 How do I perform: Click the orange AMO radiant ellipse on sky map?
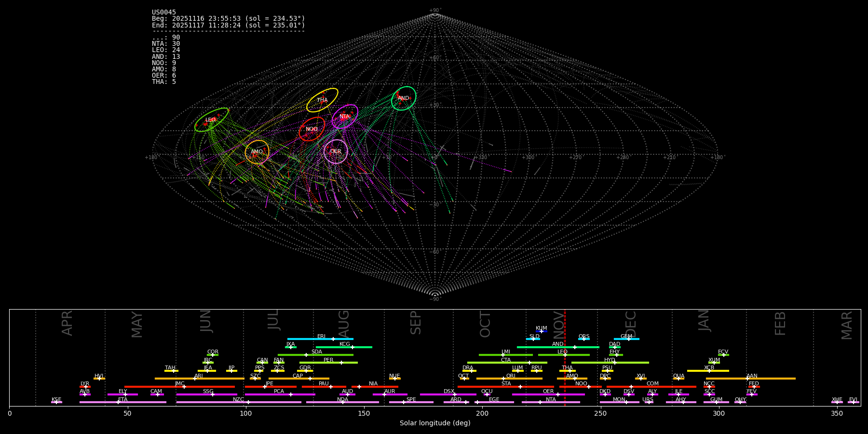(x=257, y=152)
